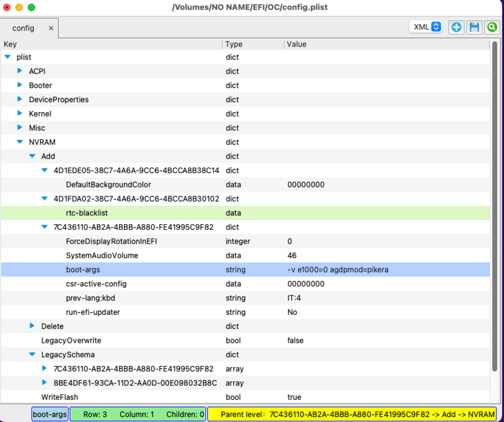The height and width of the screenshot is (422, 504).
Task: Switch to the config tab
Action: [23, 28]
